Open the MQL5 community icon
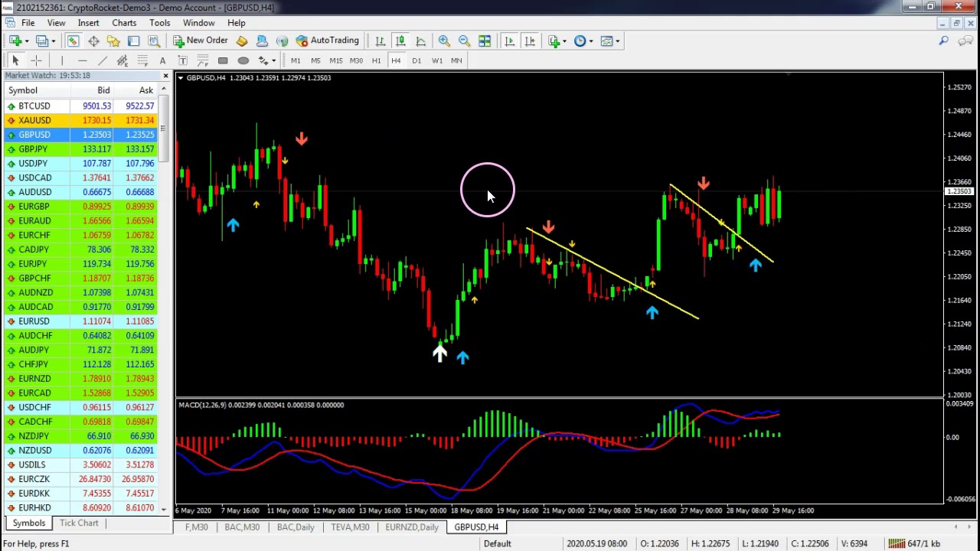The height and width of the screenshot is (551, 980). point(262,41)
